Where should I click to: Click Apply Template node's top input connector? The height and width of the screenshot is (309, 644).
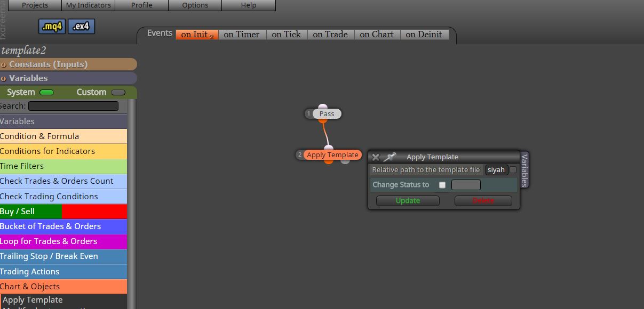pyautogui.click(x=329, y=148)
